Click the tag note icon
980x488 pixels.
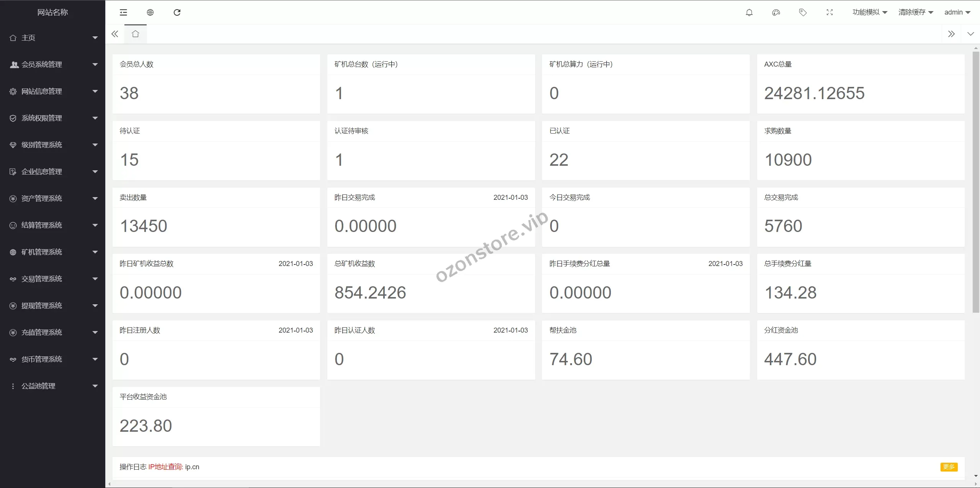click(803, 13)
